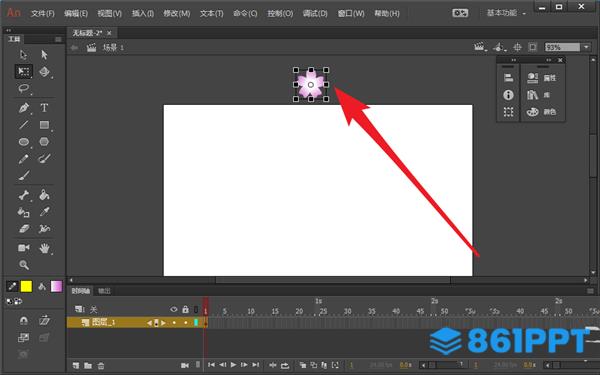Select the Paint Brush tool
The width and height of the screenshot is (600, 375).
click(x=44, y=159)
